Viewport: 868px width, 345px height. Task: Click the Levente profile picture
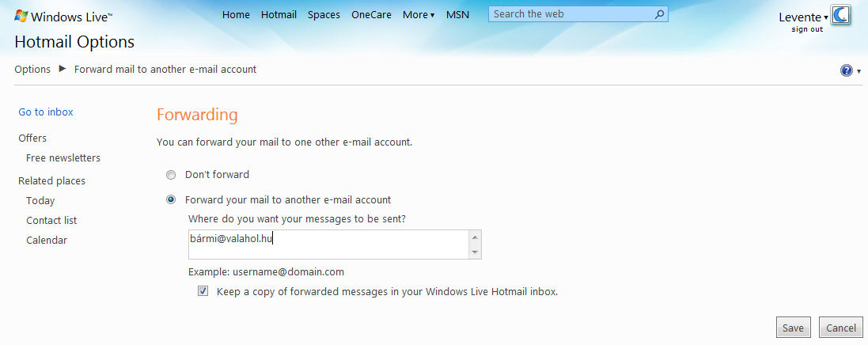pyautogui.click(x=840, y=15)
